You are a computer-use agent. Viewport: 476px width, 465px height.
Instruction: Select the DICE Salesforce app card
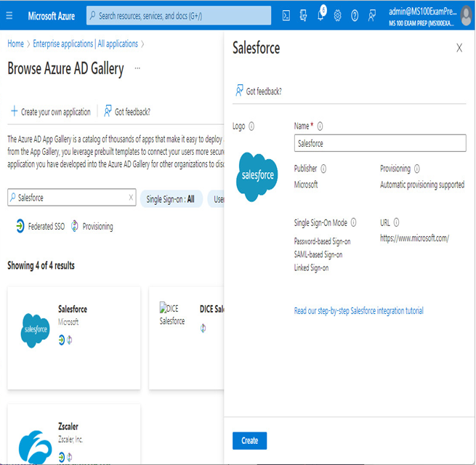click(186, 338)
